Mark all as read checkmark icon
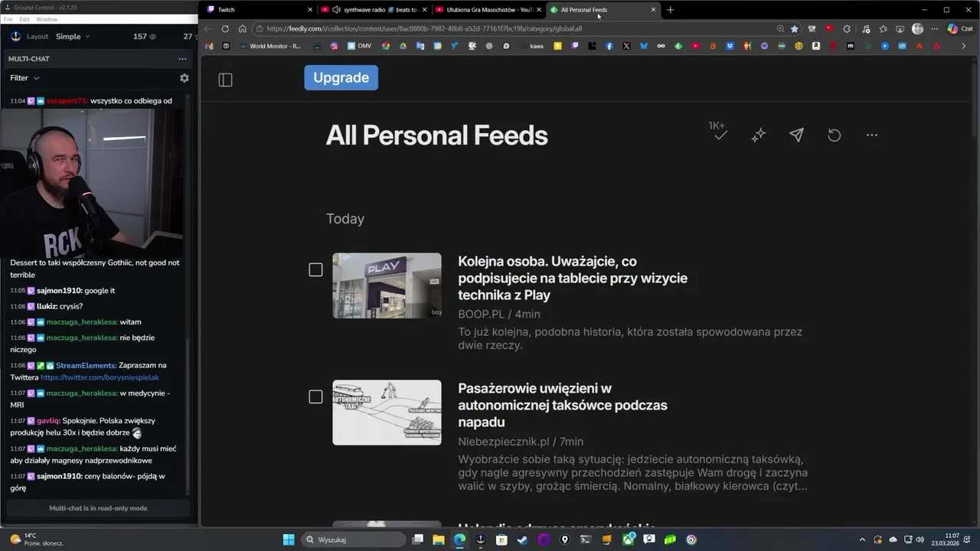 (x=720, y=135)
